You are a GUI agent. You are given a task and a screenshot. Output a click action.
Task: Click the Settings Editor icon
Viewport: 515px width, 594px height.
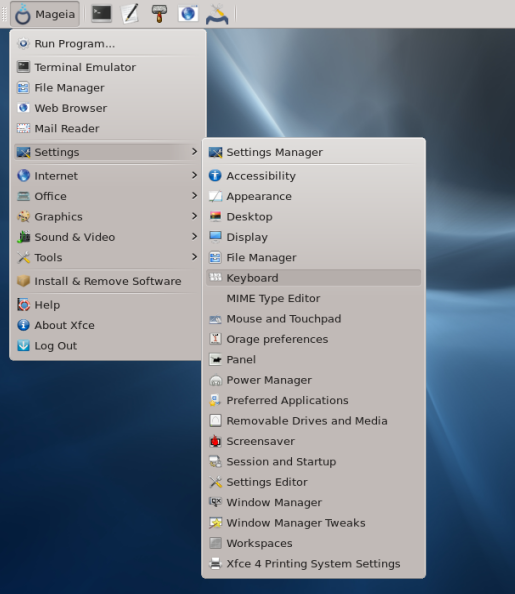coord(215,482)
